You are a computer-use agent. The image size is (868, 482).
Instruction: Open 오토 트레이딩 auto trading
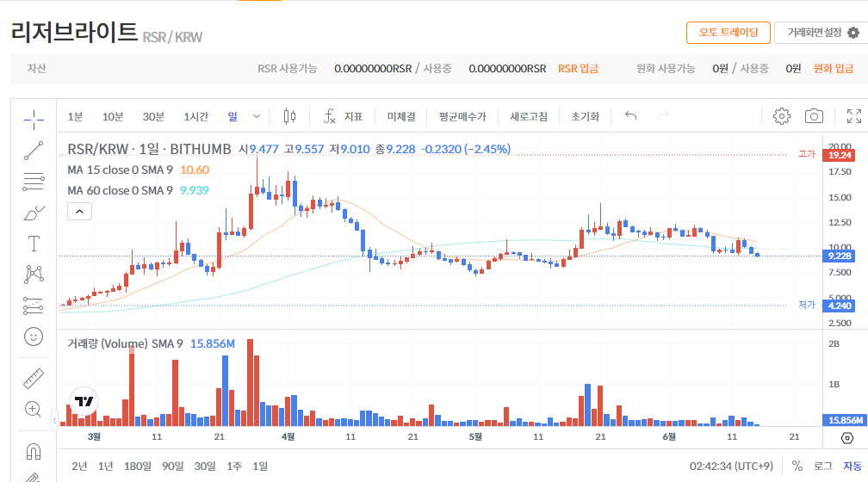728,33
